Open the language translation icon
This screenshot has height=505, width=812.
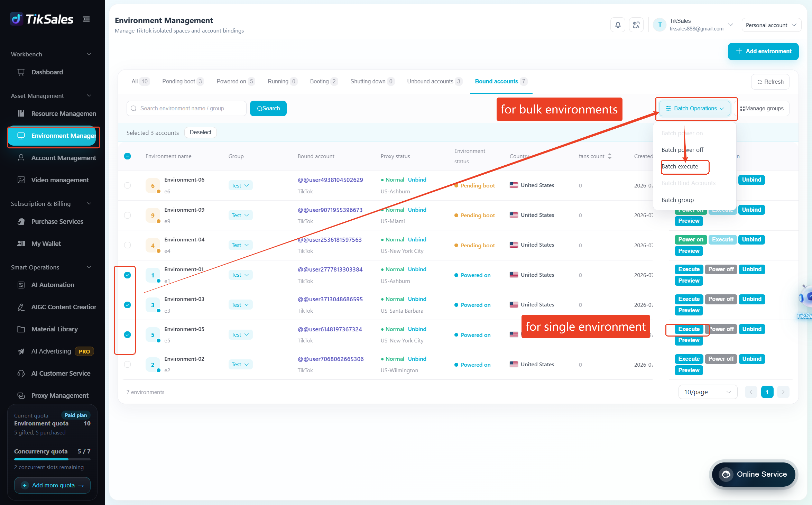point(636,25)
